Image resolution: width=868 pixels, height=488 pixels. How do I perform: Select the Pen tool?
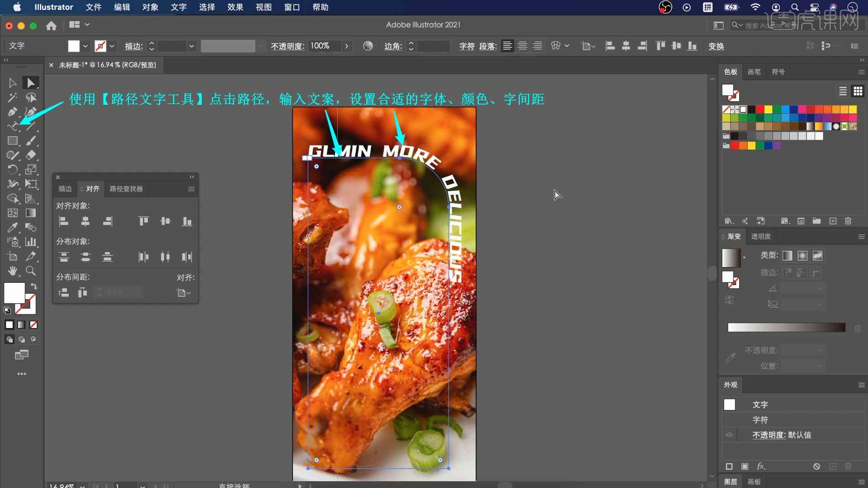13,112
